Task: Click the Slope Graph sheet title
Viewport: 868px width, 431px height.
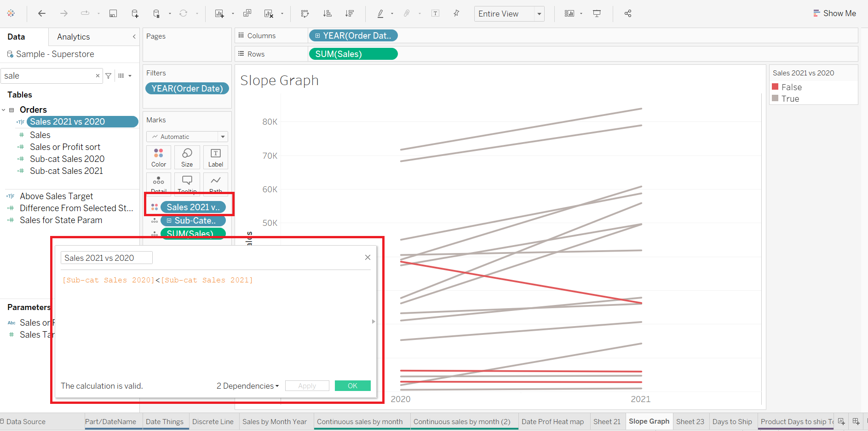Action: (279, 80)
